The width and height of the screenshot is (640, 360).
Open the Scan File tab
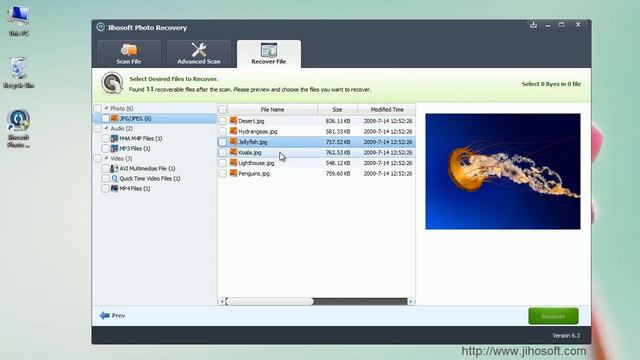click(129, 54)
